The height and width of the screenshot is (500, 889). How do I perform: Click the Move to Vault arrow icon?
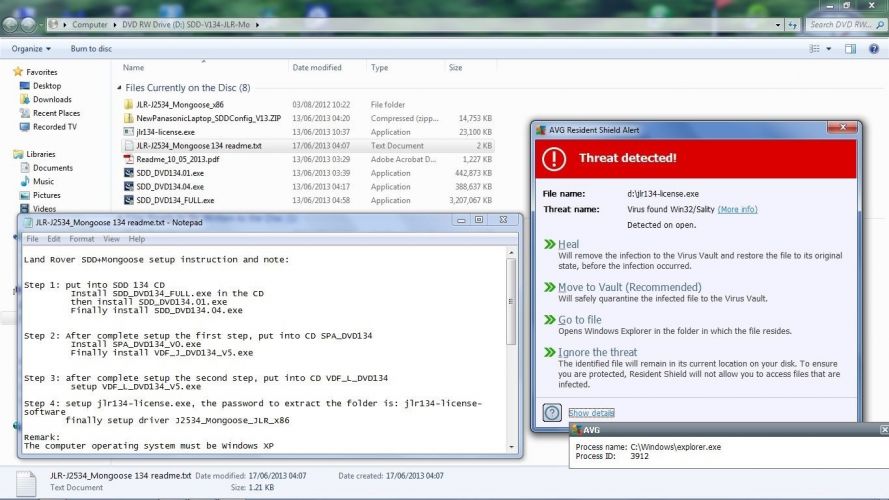click(549, 287)
